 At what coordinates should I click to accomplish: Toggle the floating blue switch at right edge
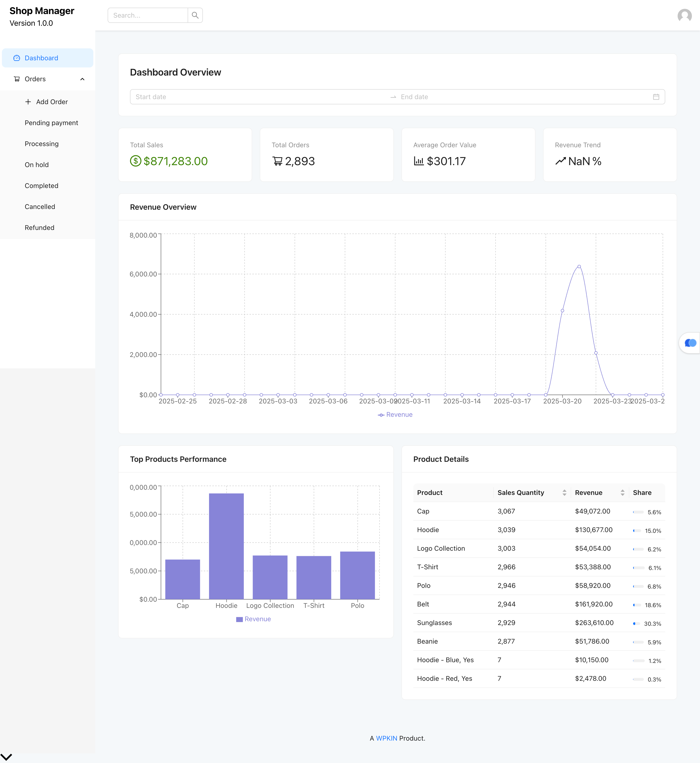(x=690, y=343)
